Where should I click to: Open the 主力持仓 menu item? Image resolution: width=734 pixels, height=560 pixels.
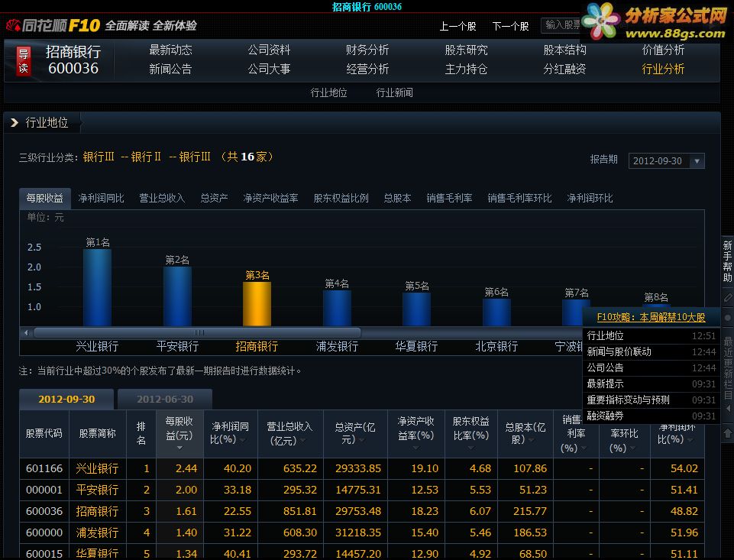coord(466,70)
